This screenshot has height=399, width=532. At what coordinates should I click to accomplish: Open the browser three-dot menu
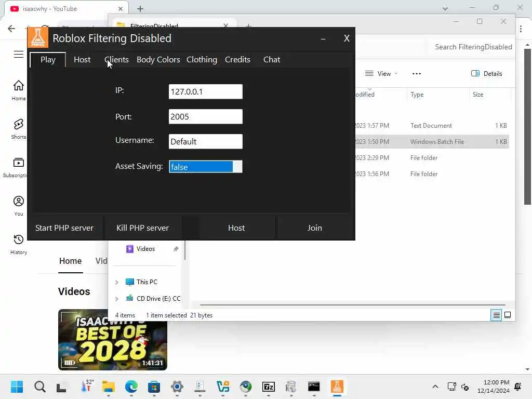tap(521, 29)
